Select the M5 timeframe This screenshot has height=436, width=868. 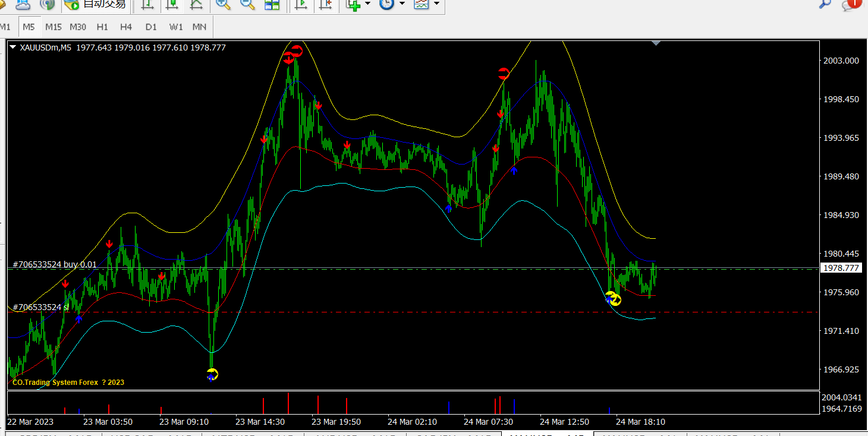coord(29,27)
